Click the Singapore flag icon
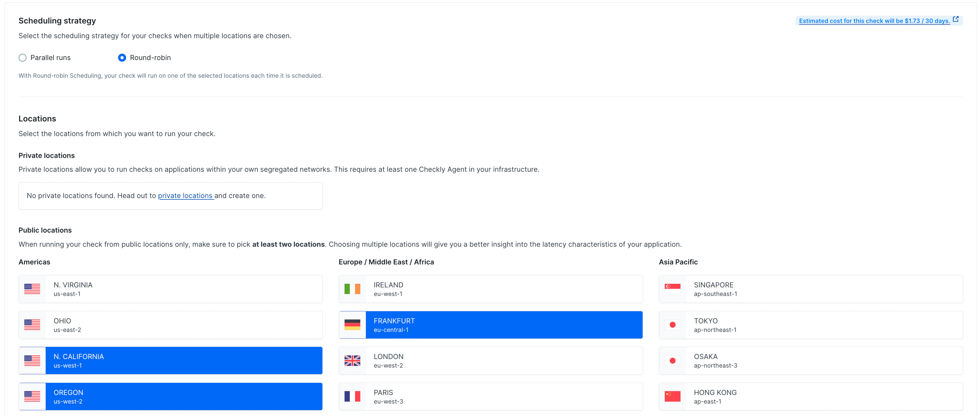The image size is (980, 416). 673,288
